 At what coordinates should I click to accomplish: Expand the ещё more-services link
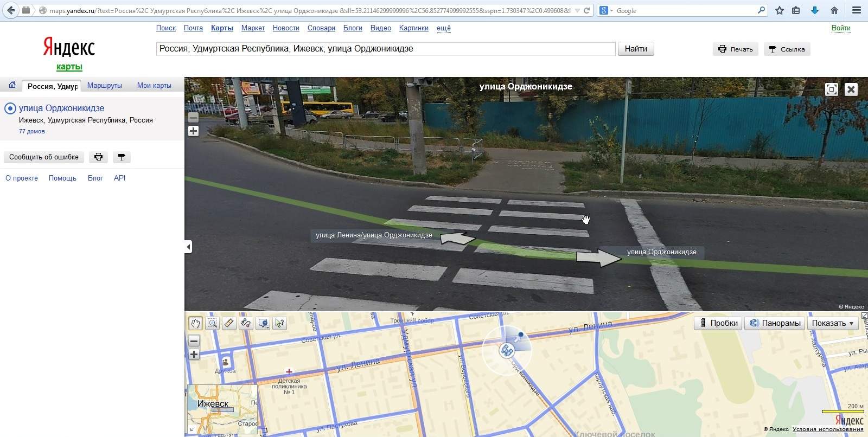point(444,28)
